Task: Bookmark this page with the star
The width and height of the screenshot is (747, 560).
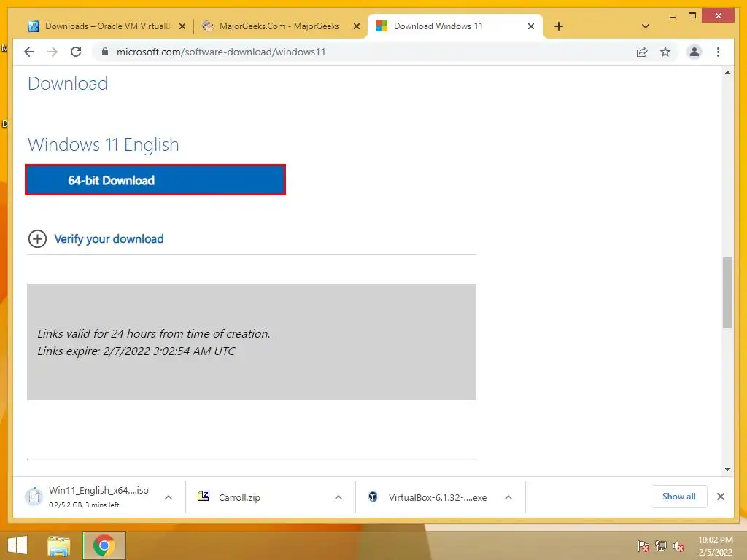Action: [665, 52]
